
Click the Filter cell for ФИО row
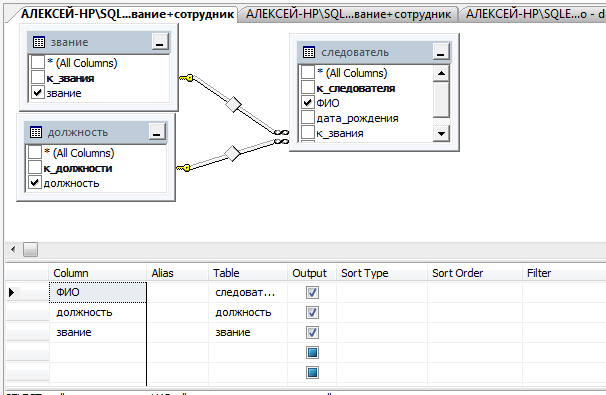564,293
